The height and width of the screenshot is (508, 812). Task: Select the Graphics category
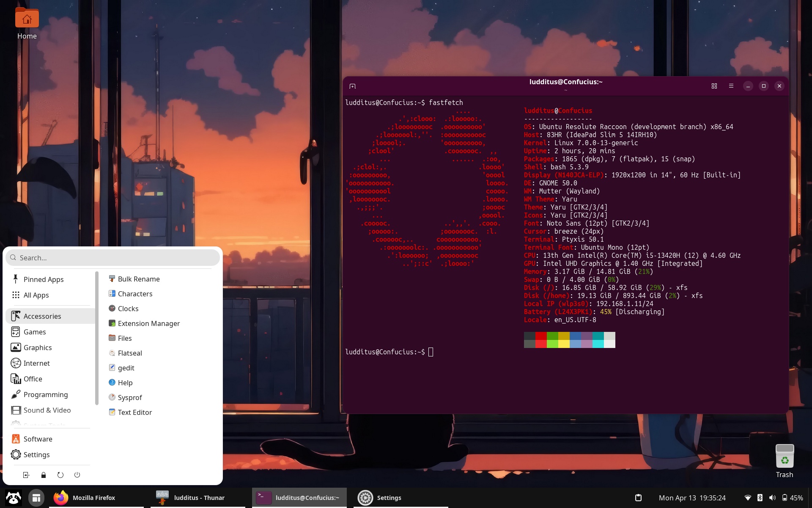[x=38, y=348]
